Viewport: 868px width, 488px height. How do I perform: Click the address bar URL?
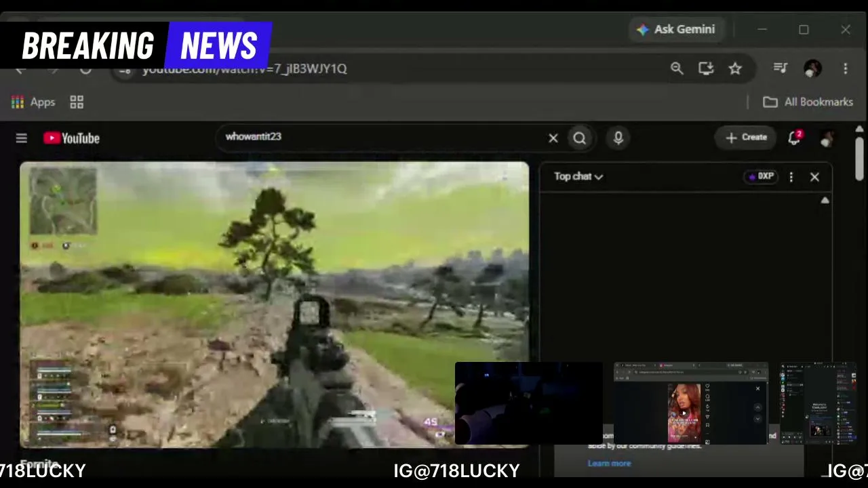pos(244,68)
